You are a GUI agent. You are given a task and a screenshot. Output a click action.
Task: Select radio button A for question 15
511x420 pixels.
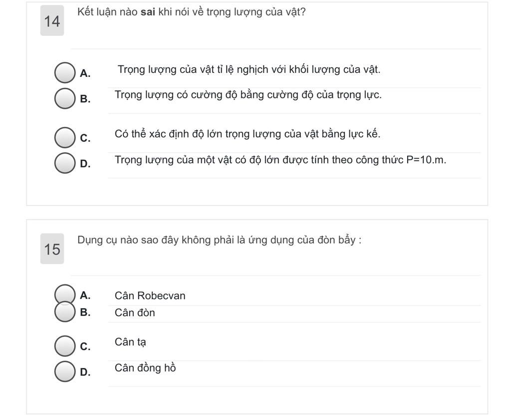coord(65,295)
